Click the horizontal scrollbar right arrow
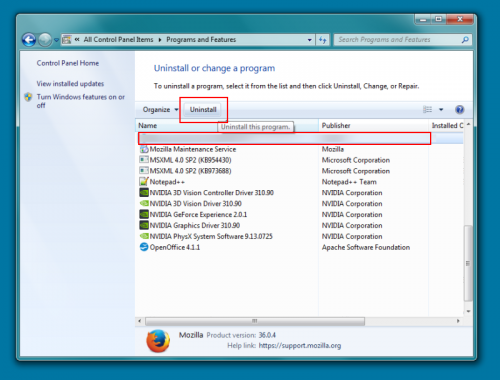The image size is (500, 380). click(458, 321)
